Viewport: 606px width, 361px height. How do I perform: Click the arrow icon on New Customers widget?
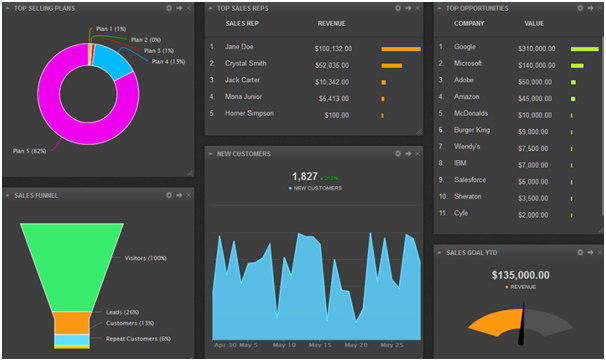click(408, 154)
